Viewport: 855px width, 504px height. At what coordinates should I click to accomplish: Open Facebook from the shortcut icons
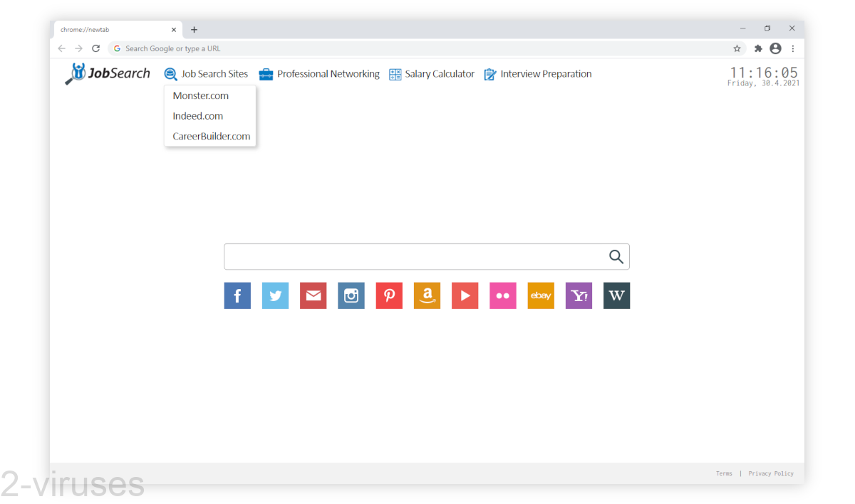[x=237, y=295]
